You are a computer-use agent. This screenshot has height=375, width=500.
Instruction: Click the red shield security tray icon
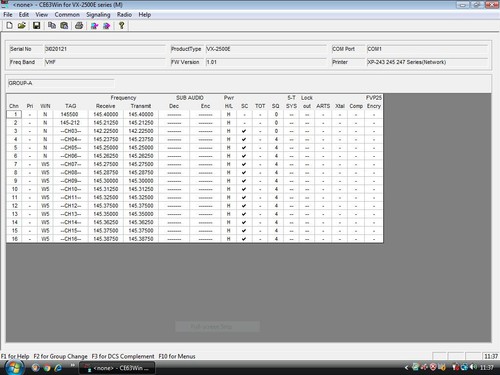(x=433, y=367)
